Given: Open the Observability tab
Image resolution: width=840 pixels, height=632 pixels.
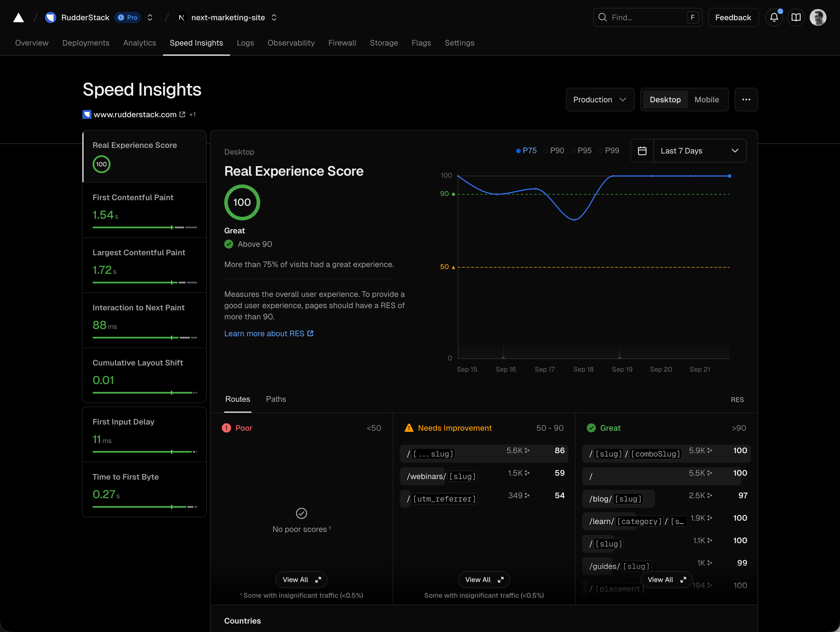Looking at the screenshot, I should 291,43.
